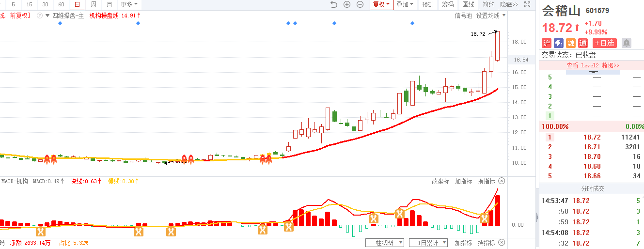Click the 融 margin trading badge
644x249 pixels.
(x=571, y=43)
